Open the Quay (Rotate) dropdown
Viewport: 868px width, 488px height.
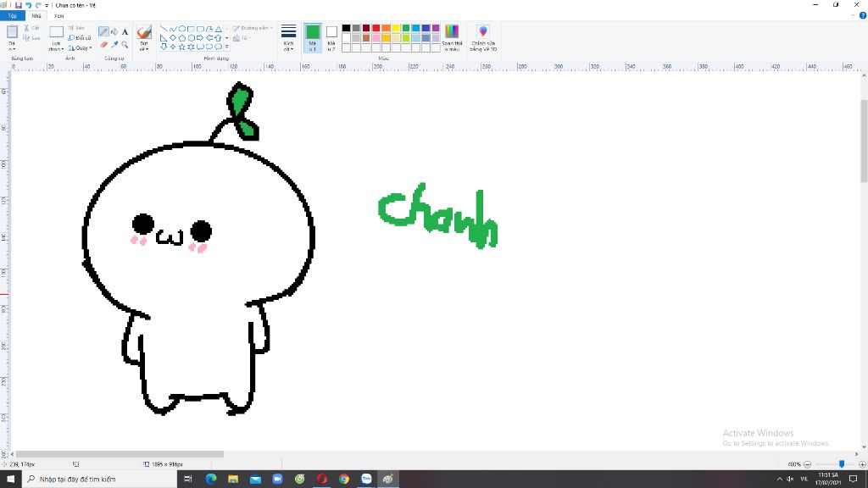pyautogui.click(x=80, y=47)
